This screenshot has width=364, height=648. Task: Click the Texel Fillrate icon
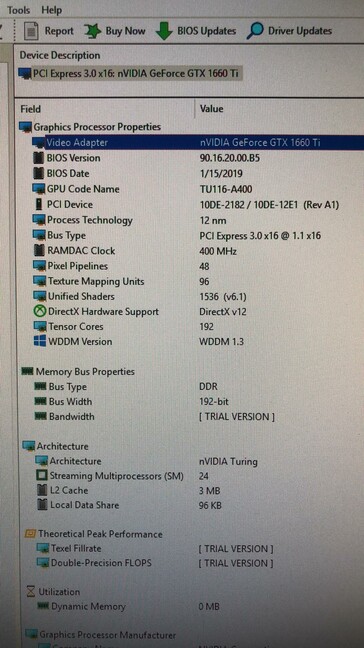43,548
